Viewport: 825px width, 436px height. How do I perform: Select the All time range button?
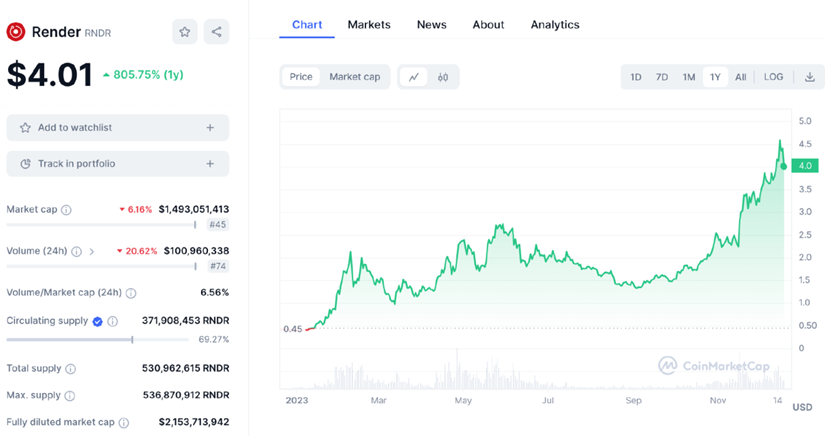click(740, 77)
